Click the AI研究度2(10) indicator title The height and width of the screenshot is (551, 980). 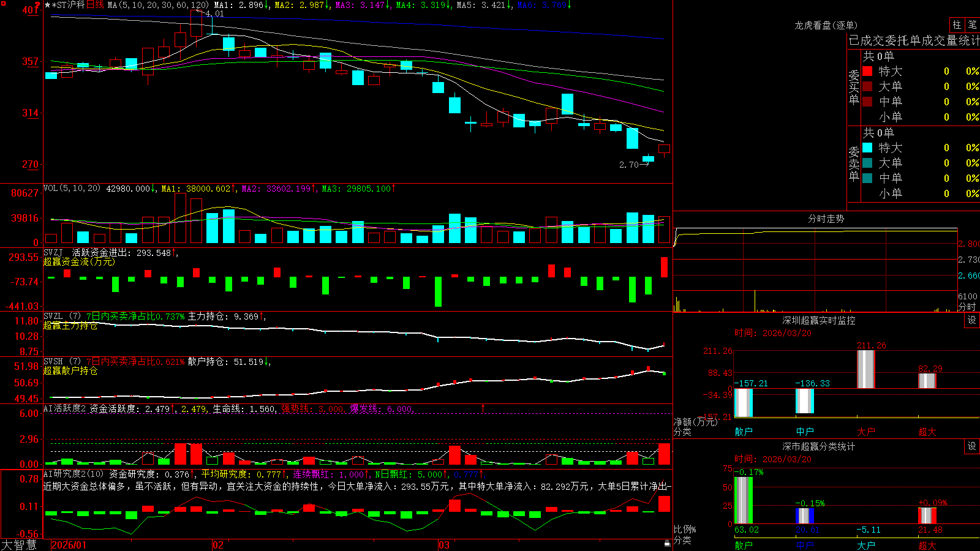click(73, 474)
